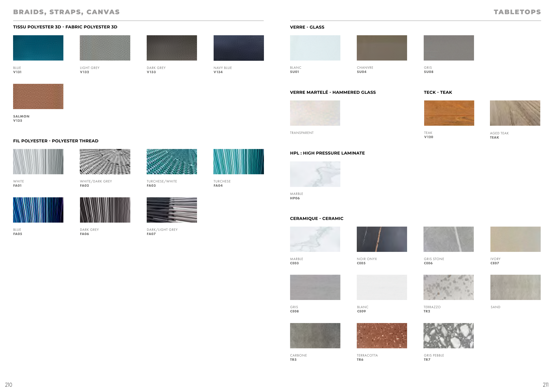The image size is (554, 392).
Task: Select the Salmon V135 fabric swatch
Action: [38, 96]
